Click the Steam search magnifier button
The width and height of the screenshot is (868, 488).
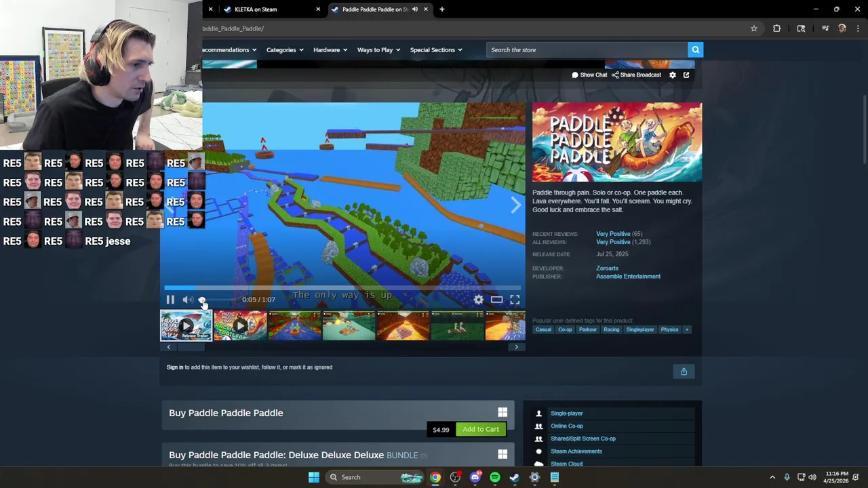coord(695,49)
